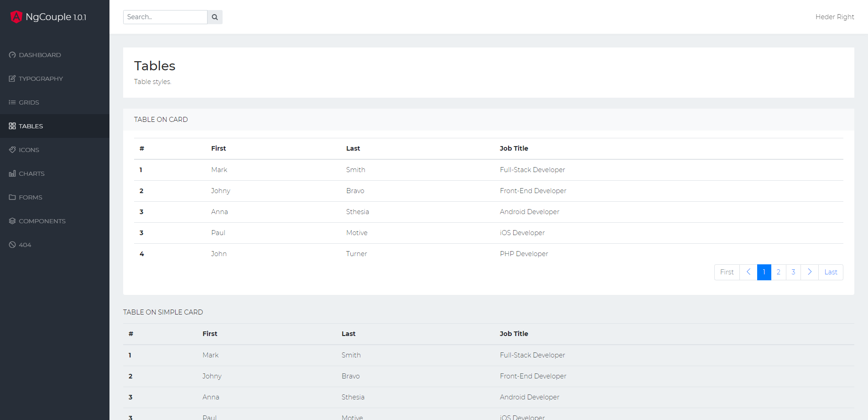Click the Forms folder icon
Screen dimensions: 868x420
12,197
